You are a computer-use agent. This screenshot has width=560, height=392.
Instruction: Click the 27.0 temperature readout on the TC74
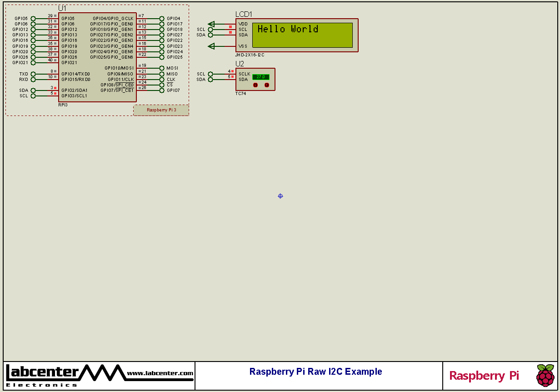261,77
